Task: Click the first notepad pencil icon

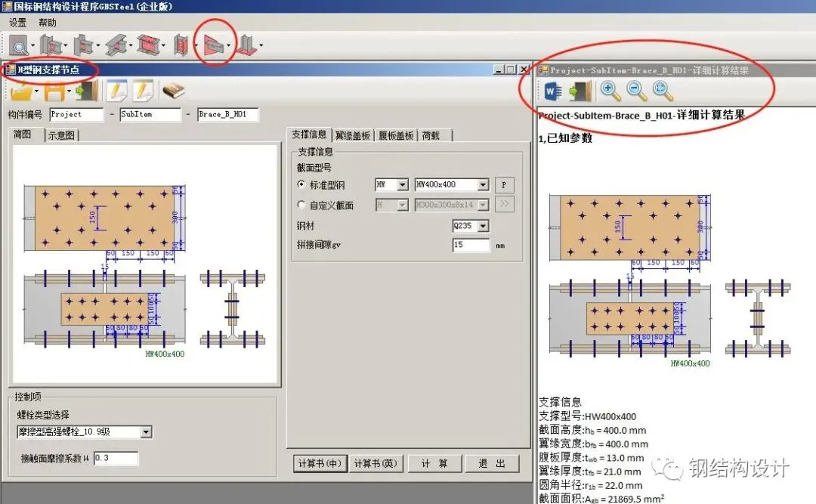Action: click(x=116, y=91)
